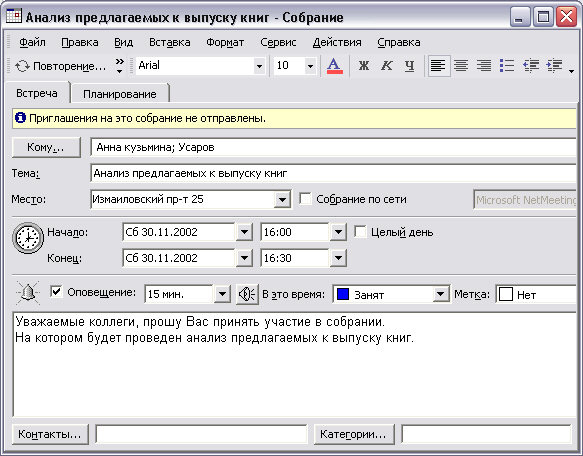Viewport: 583px width, 456px height.
Task: Click the reminder sound speaker icon
Action: coord(247,294)
